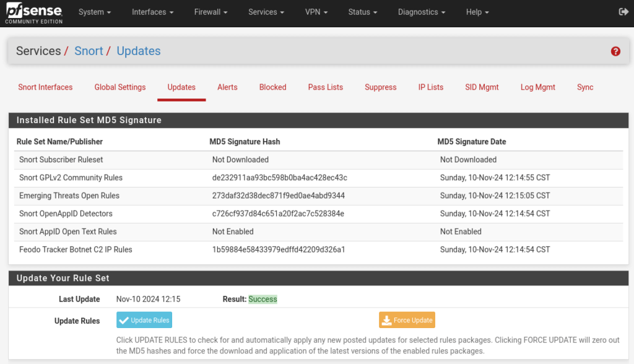Click the orange Force Update button
Screen dimensions: 634x364
(x=407, y=320)
